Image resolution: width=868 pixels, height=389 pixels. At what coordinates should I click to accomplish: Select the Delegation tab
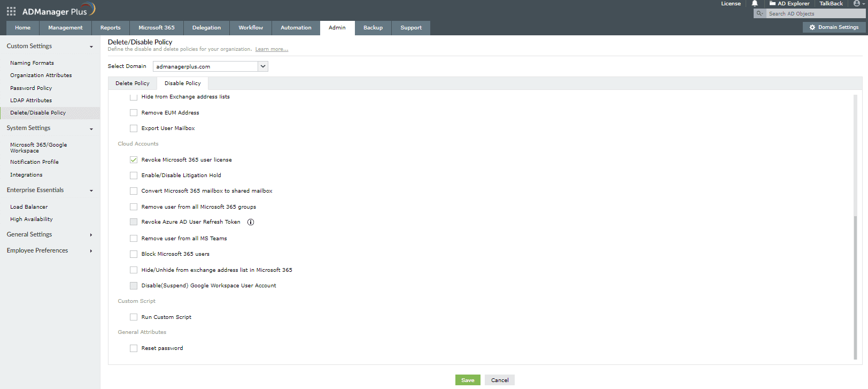click(207, 28)
